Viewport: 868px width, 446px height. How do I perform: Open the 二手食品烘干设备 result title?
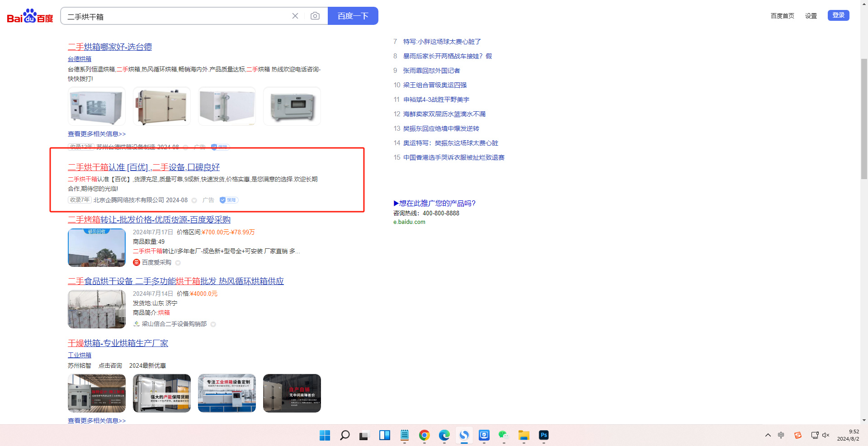pos(176,281)
